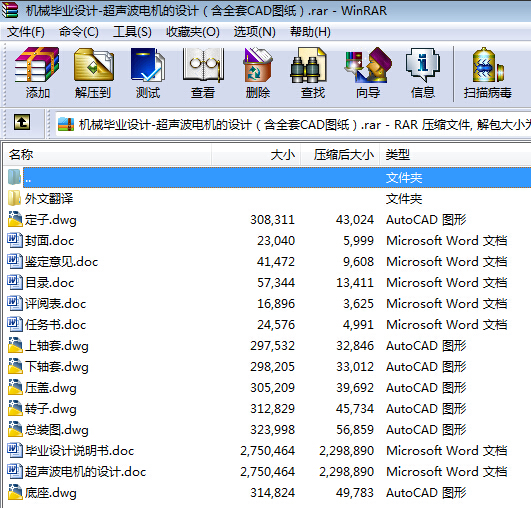This screenshot has width=531, height=508.
Task: Click the archive icon in address bar
Action: pos(66,124)
